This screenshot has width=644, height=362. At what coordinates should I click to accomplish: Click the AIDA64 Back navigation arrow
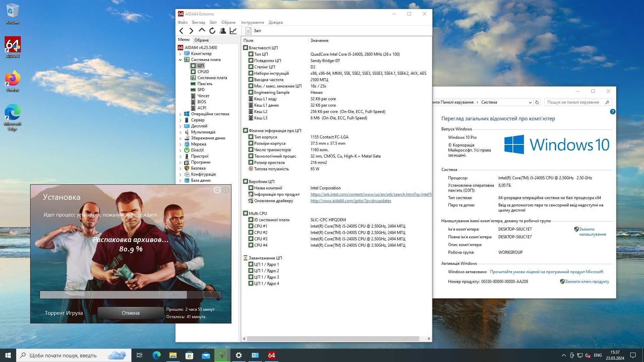(x=181, y=31)
